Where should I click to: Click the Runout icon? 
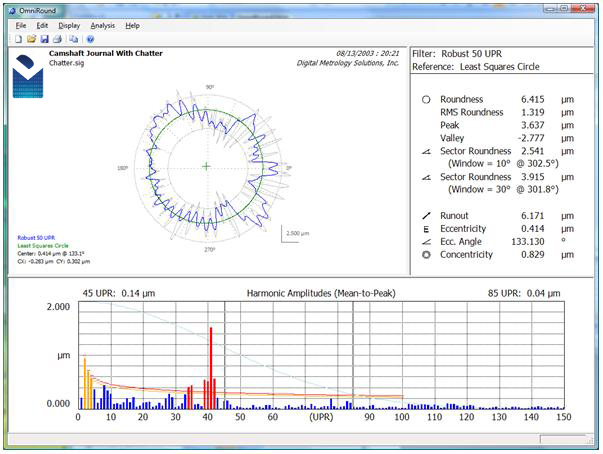(426, 216)
